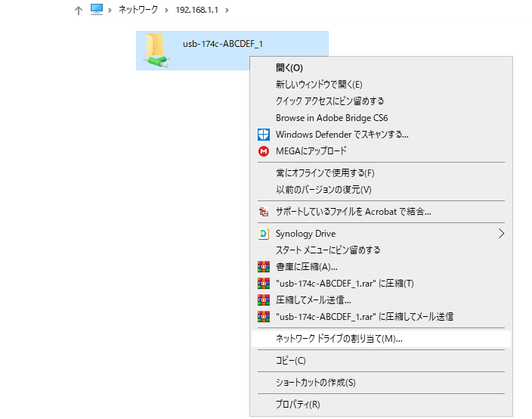
Task: Select スタート メニューにピン留めする
Action: point(381,250)
